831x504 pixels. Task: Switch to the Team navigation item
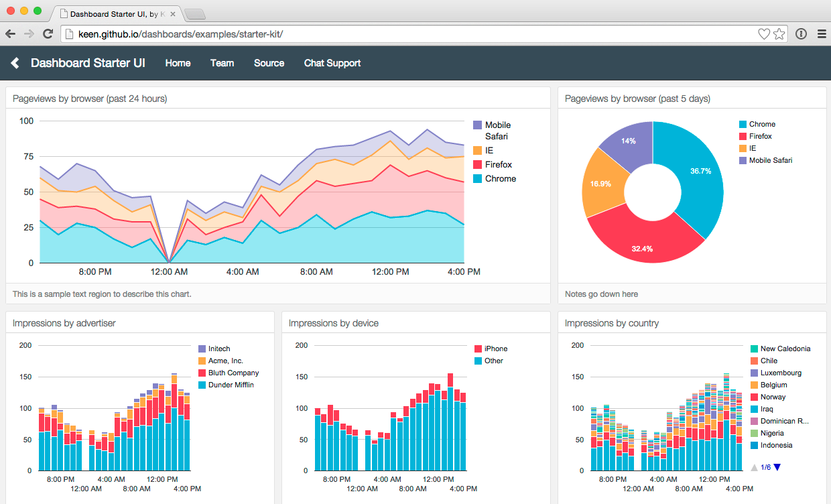coord(222,63)
